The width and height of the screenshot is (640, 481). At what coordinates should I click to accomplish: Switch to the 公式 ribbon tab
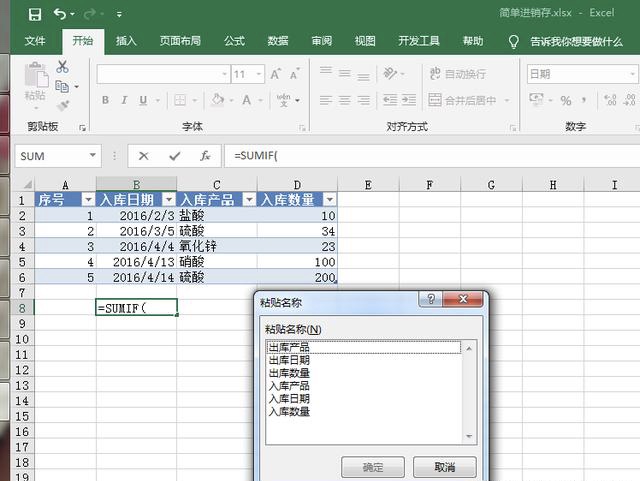tap(234, 41)
